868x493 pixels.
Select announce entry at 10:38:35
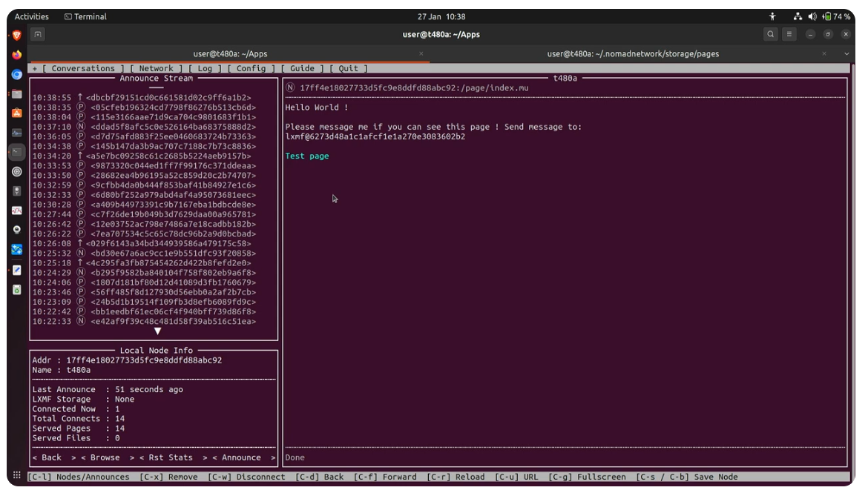click(x=144, y=107)
